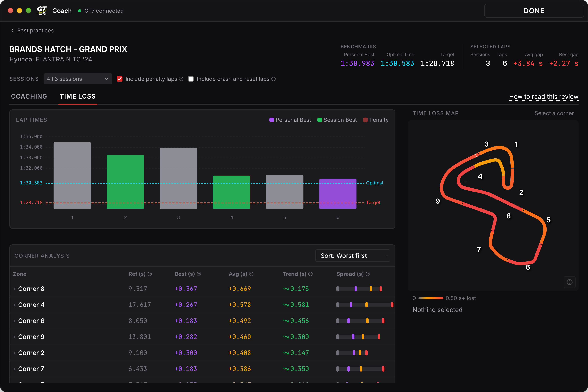This screenshot has height=392, width=588.
Task: Click the Personal Best time 1:30.983
Action: coord(357,63)
